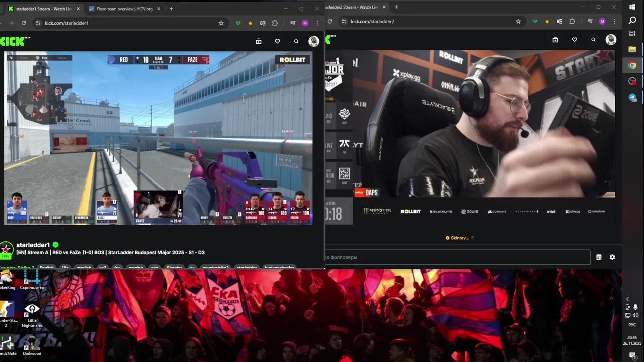Bookmark the starladder2 page with star icon

[518, 21]
